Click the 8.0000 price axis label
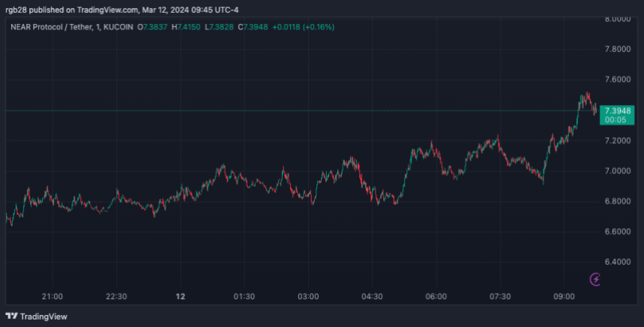The width and height of the screenshot is (644, 327). click(618, 19)
